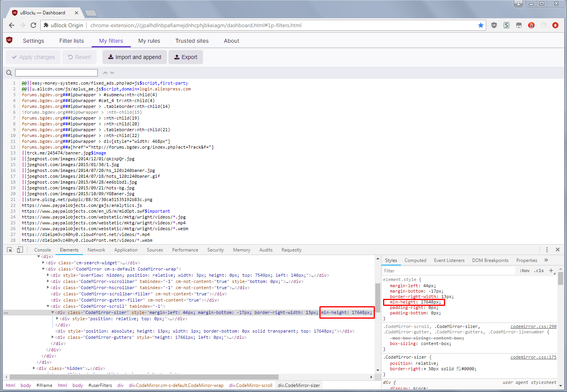The height and width of the screenshot is (392, 567).
Task: Activate the DevTools element inspector picker
Action: pyautogui.click(x=10, y=250)
